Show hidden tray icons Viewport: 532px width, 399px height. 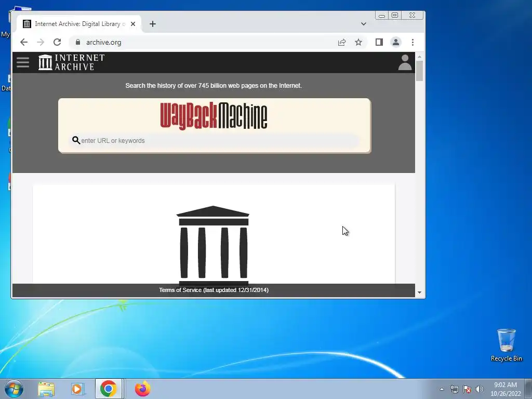click(442, 389)
